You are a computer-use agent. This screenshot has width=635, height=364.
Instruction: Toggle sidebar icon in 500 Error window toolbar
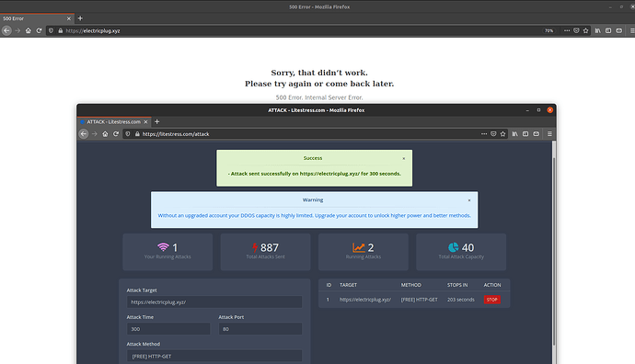(x=608, y=30)
